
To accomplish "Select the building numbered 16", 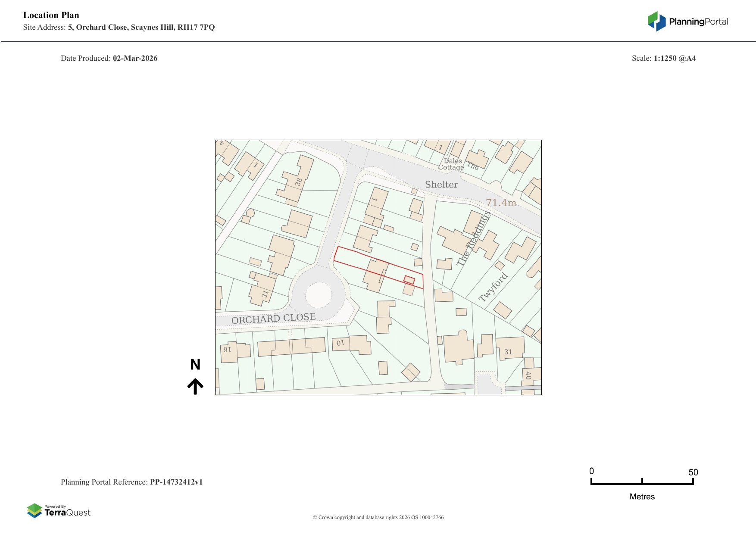I will click(228, 350).
